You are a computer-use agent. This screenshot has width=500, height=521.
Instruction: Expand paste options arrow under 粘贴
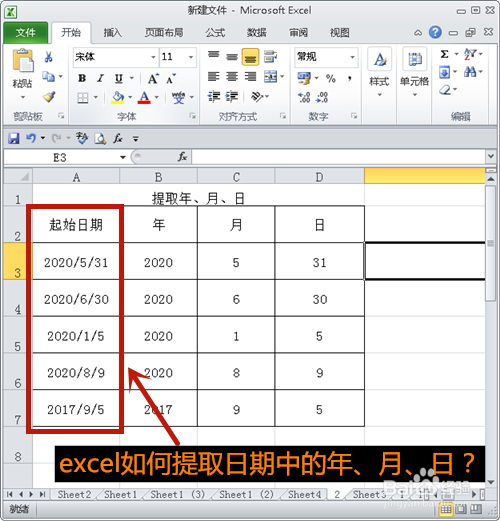[23, 97]
